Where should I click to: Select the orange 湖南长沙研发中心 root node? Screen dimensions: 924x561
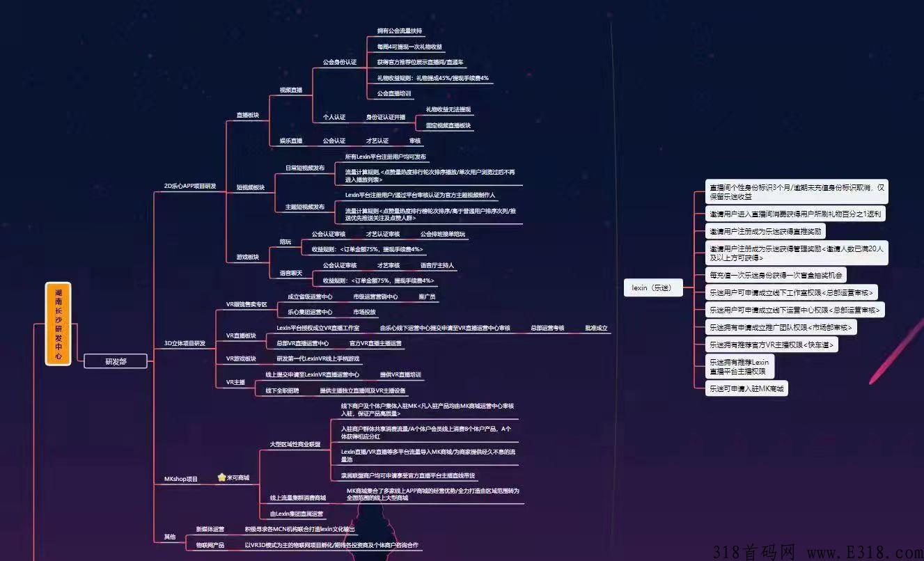[58, 324]
